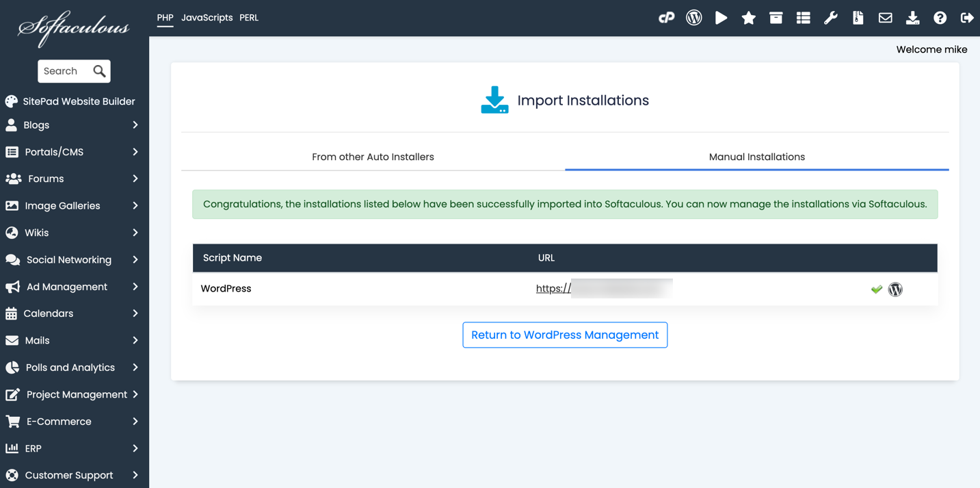
Task: Open the Mails category label
Action: [37, 340]
